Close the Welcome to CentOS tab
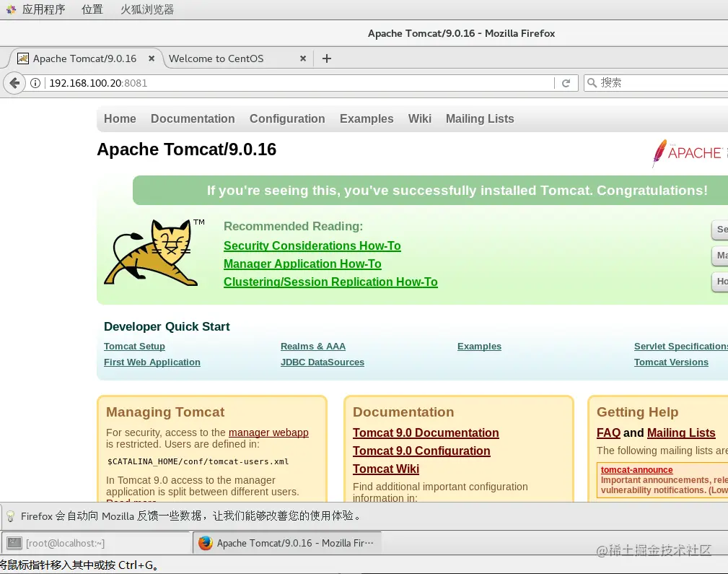This screenshot has width=728, height=574. 303,58
